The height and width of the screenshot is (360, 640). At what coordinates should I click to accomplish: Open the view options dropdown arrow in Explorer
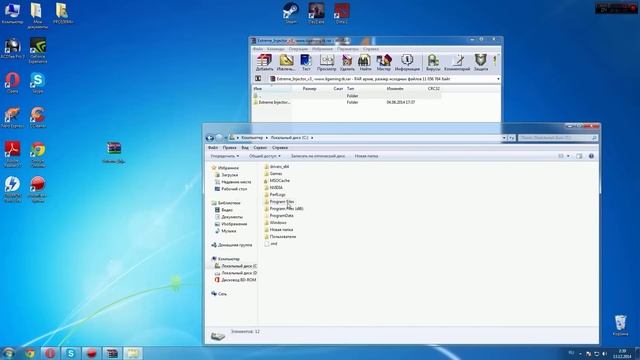(568, 156)
